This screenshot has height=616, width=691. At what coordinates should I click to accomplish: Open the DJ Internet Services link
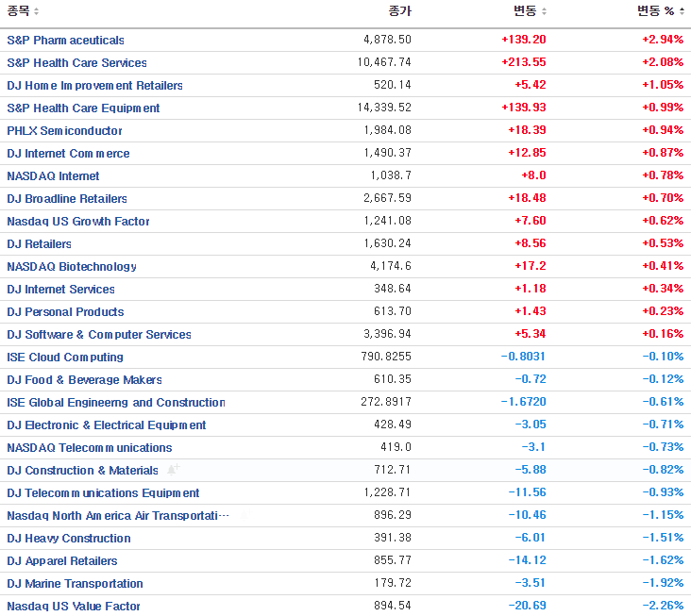click(x=60, y=290)
